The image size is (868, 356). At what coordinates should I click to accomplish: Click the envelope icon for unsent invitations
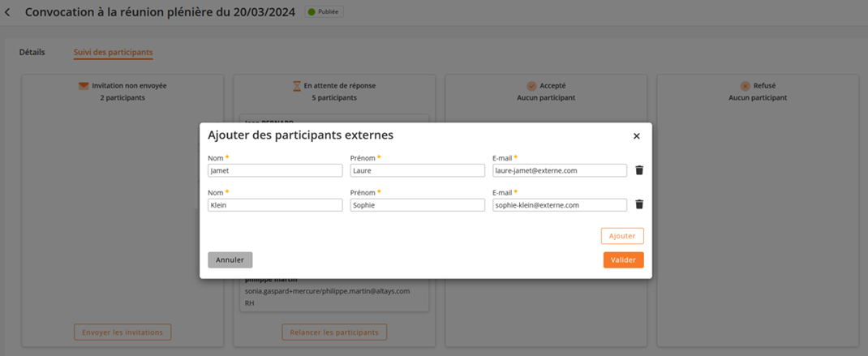tap(84, 85)
